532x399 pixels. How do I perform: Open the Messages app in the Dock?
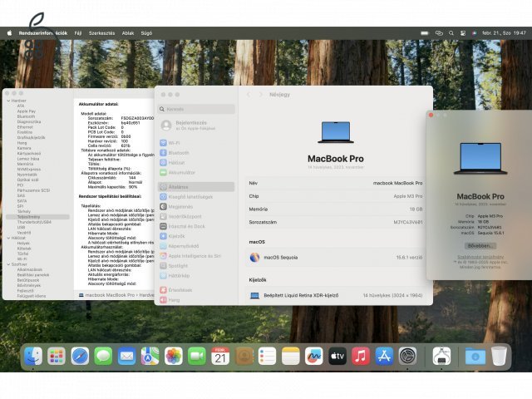pos(103,357)
